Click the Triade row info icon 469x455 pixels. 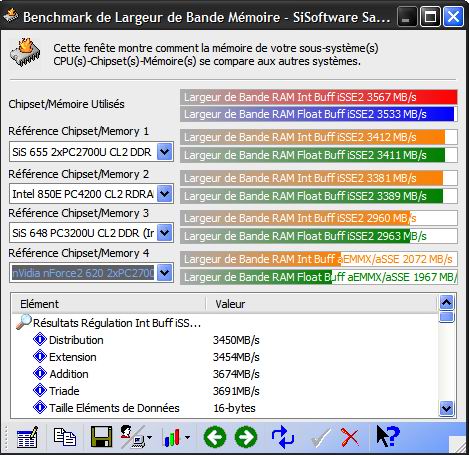(40, 390)
